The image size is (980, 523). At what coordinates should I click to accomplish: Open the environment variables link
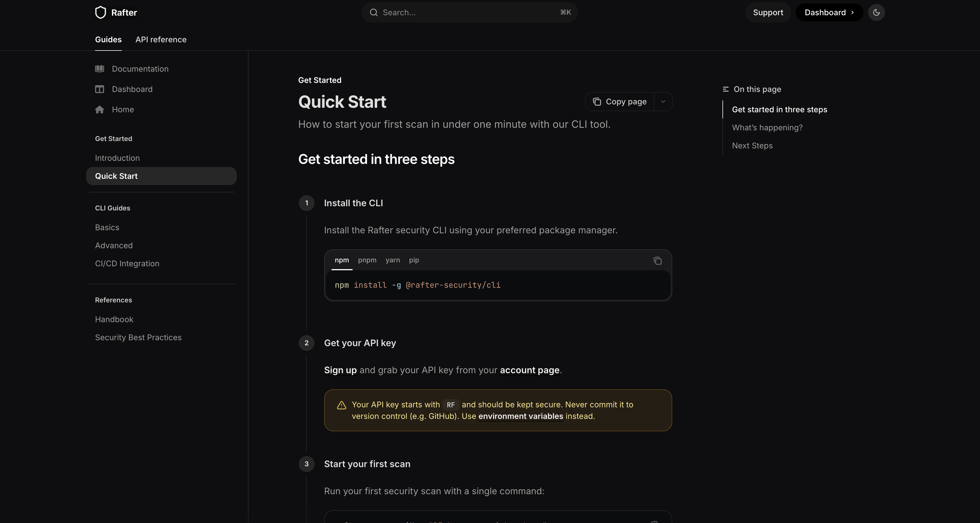click(x=520, y=416)
